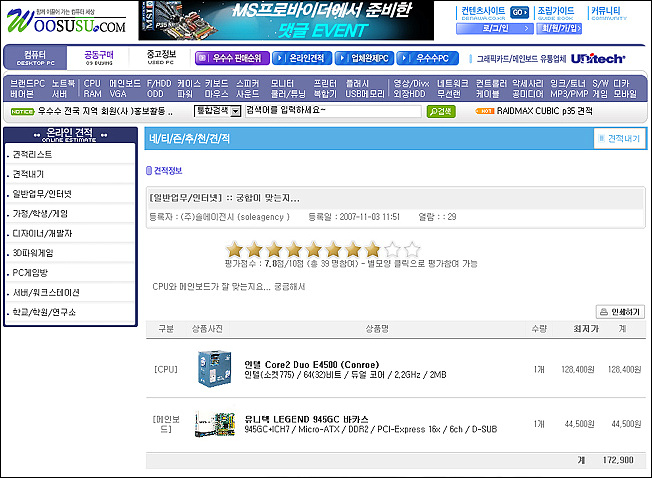The image size is (652, 478).
Task: Open the 노트북 category
Action: [x=63, y=84]
